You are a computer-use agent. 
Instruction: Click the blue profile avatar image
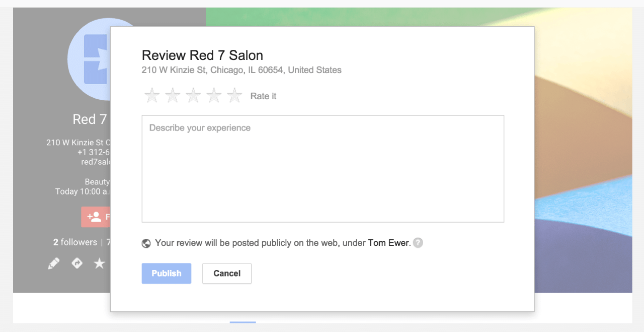[89, 59]
